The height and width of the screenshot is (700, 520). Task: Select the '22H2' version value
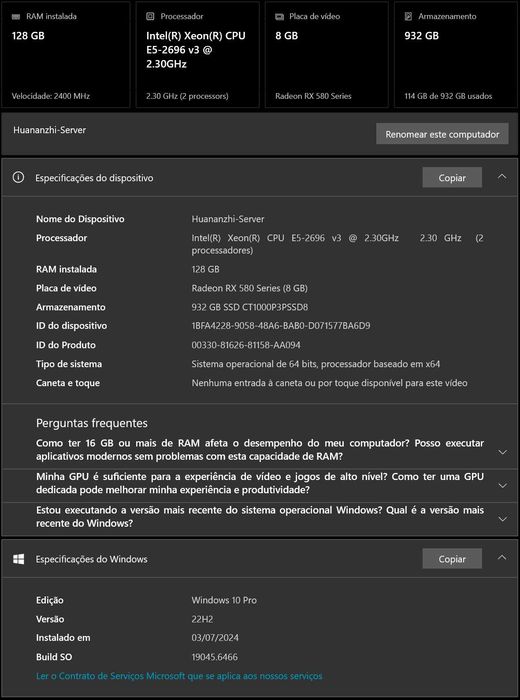point(203,619)
